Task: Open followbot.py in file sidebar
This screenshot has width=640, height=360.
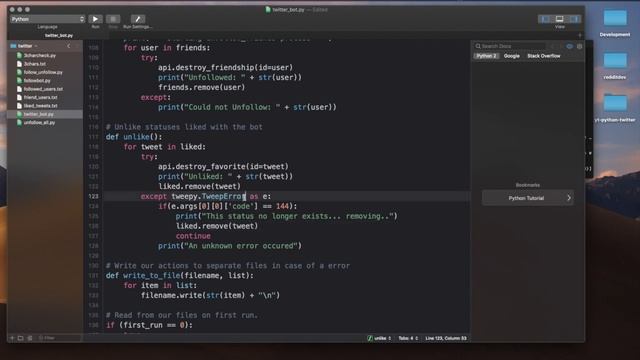Action: [37, 80]
